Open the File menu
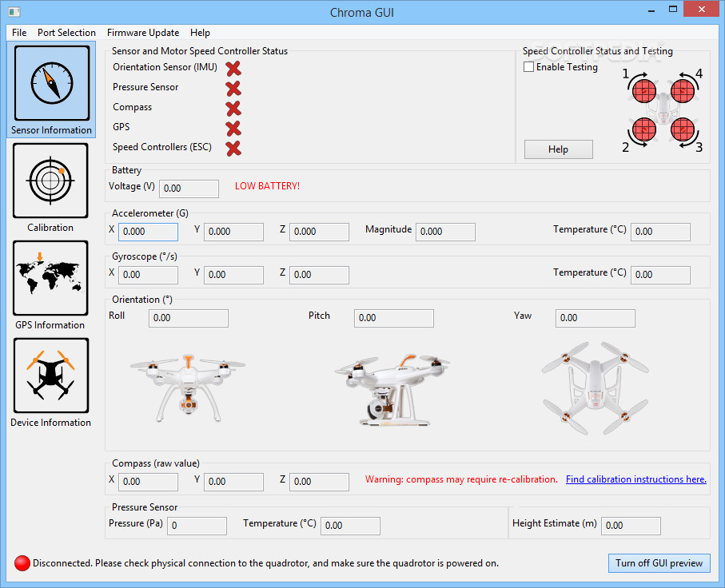The image size is (725, 588). coord(19,33)
